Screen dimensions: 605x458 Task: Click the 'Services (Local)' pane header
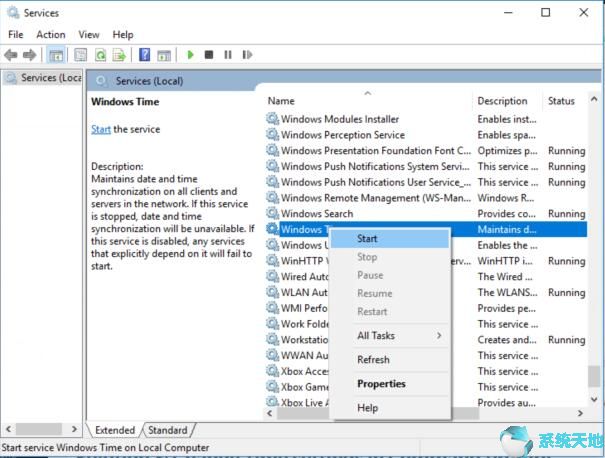(149, 81)
